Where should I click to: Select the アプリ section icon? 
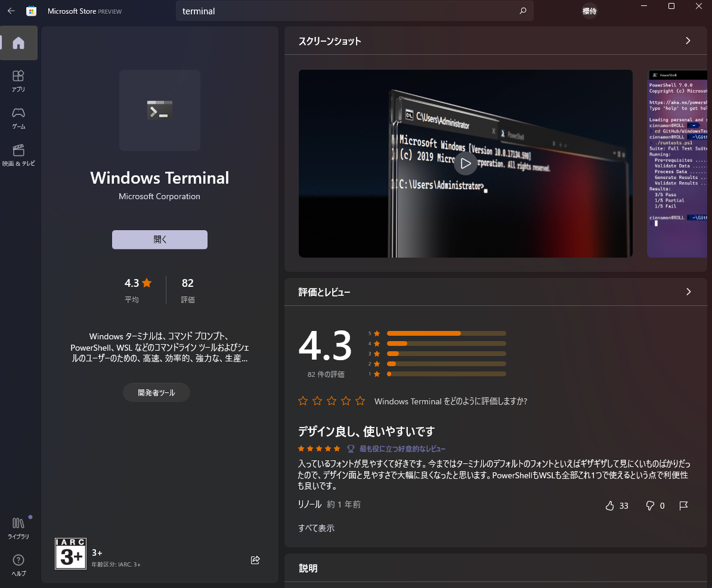tap(18, 78)
